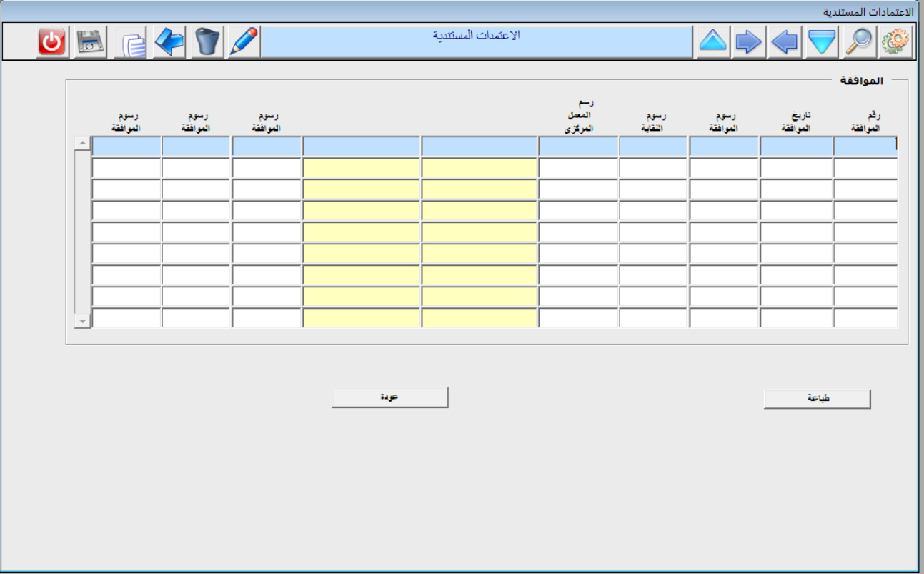Screen dimensions: 924x574
Task: Click the trash bin delete icon
Action: tap(208, 43)
